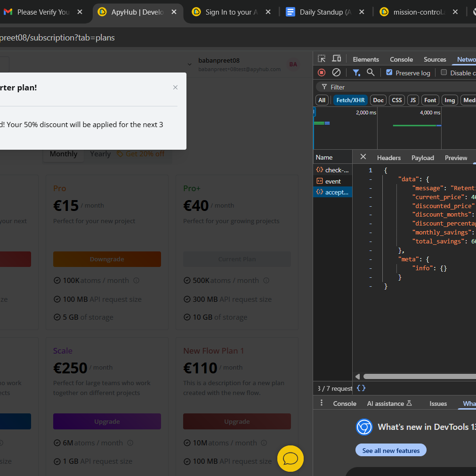This screenshot has width=476, height=476.
Task: Open network search with magnifier icon
Action: coord(371,73)
